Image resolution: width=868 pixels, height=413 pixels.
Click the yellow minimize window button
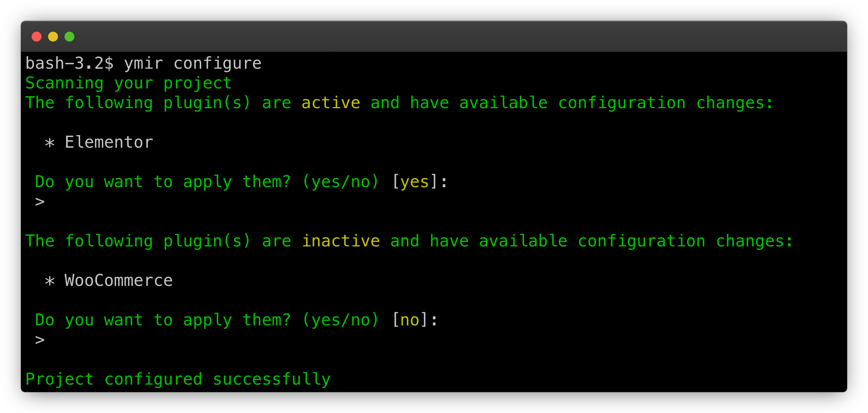(53, 37)
